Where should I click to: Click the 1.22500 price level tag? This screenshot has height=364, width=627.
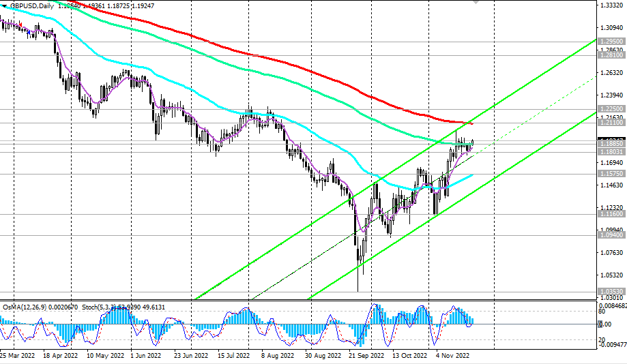coord(611,108)
